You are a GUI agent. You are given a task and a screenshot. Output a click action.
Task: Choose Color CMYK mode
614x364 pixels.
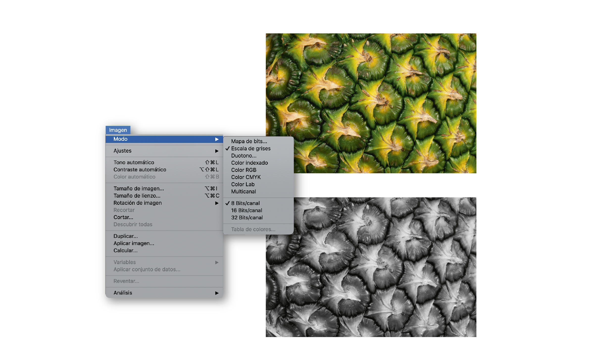point(246,177)
